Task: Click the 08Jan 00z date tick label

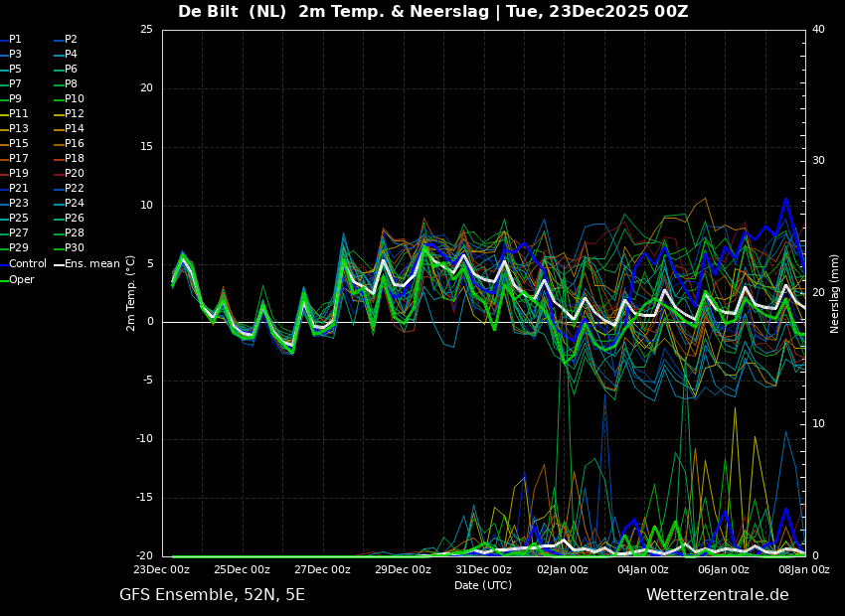Action: [x=803, y=570]
